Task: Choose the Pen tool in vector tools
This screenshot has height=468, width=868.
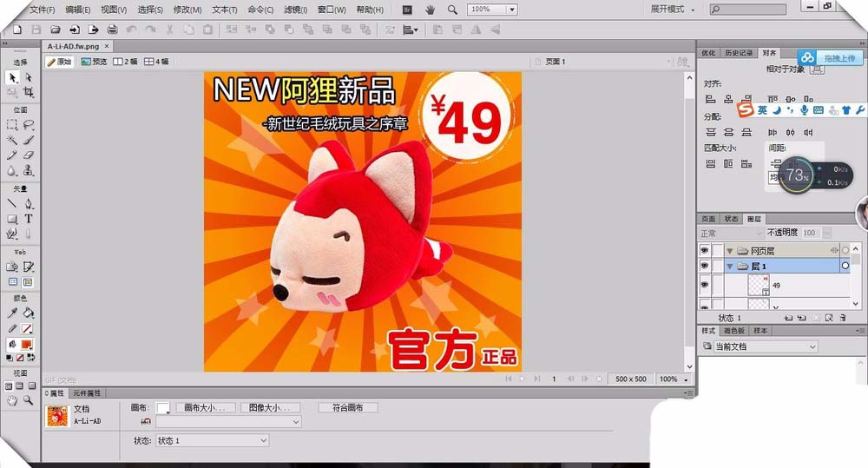Action: tap(29, 203)
